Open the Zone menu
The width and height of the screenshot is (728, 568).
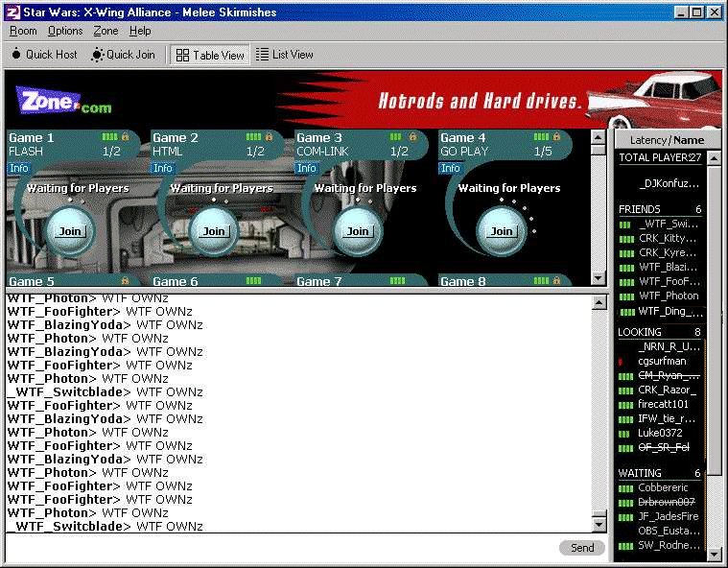(106, 32)
